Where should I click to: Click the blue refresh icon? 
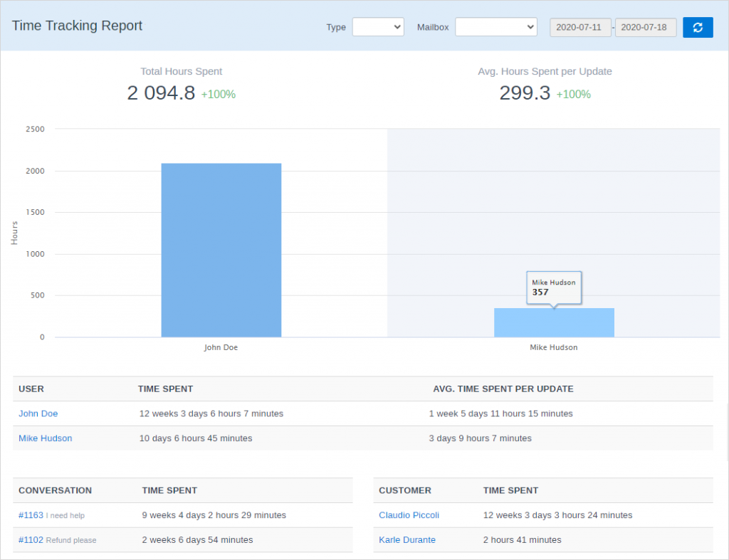pos(698,27)
